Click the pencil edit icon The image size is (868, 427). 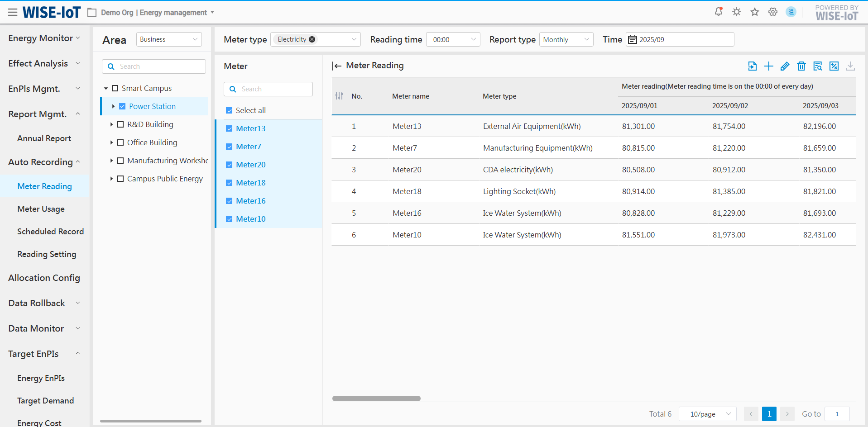[x=785, y=66]
